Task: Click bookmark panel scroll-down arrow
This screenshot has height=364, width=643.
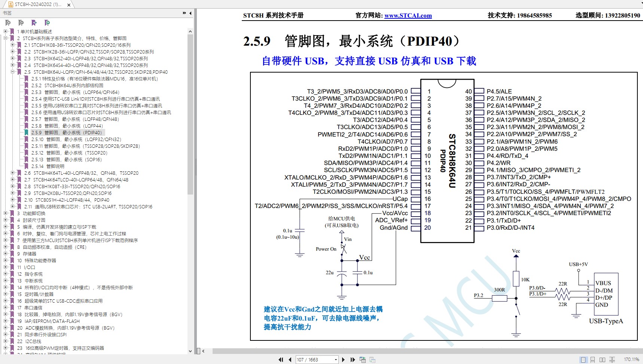Action: point(190,351)
